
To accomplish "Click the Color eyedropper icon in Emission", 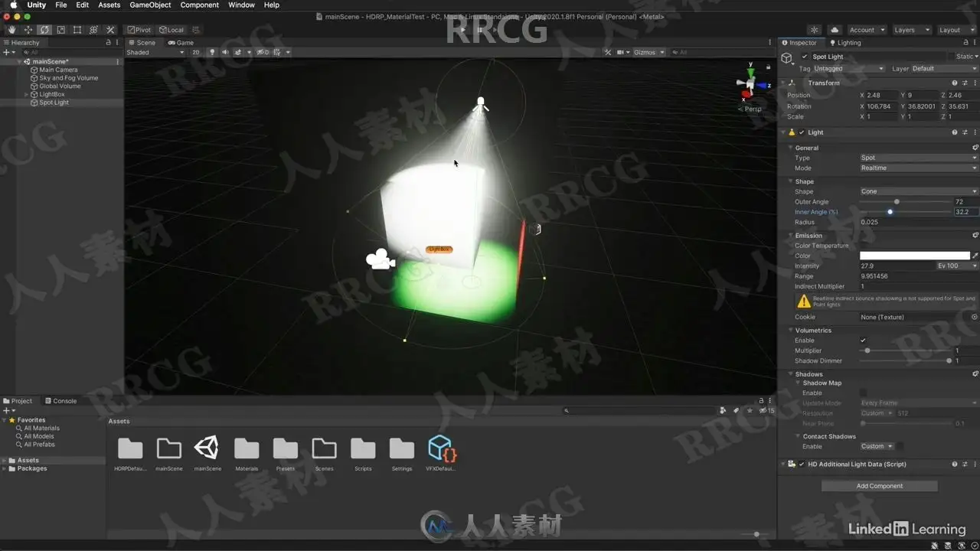I will [975, 256].
